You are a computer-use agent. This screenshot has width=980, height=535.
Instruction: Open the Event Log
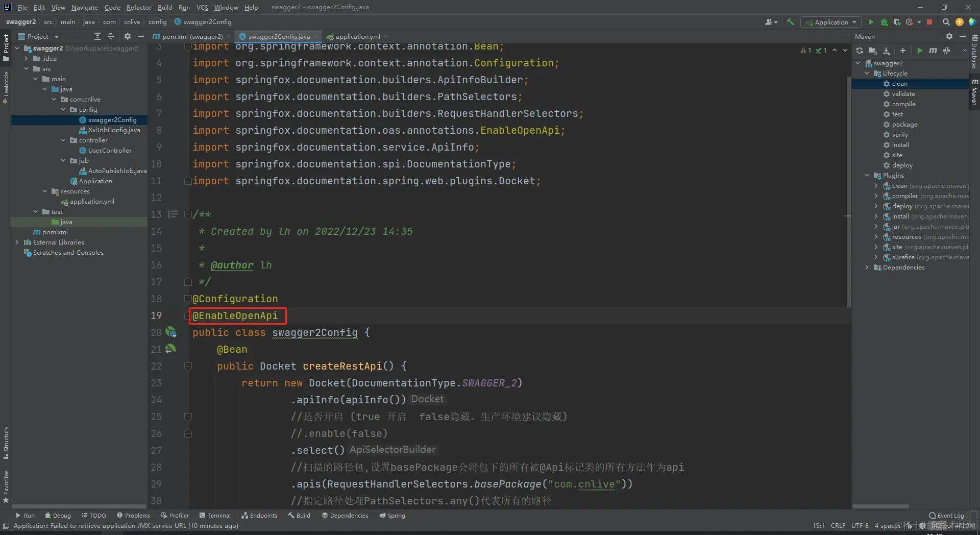[947, 516]
